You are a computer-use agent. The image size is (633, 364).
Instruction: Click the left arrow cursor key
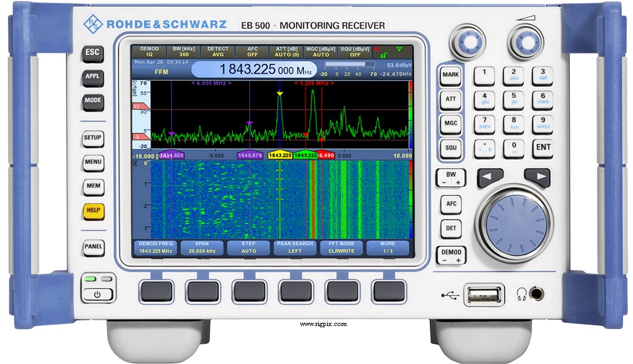(490, 177)
